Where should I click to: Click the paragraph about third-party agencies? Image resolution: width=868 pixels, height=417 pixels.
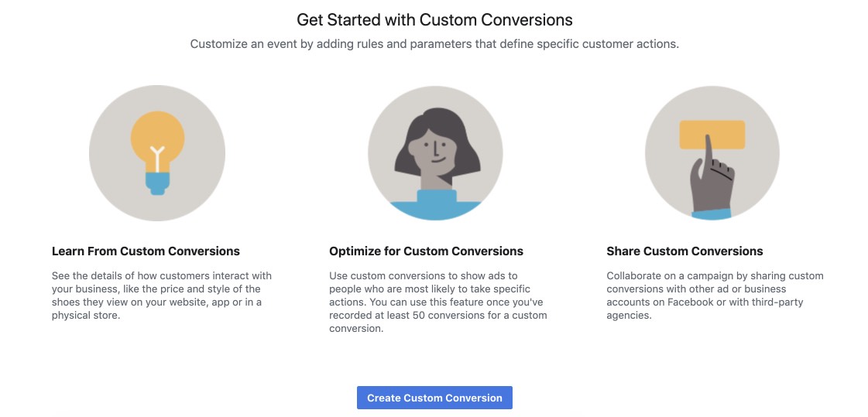coord(715,296)
